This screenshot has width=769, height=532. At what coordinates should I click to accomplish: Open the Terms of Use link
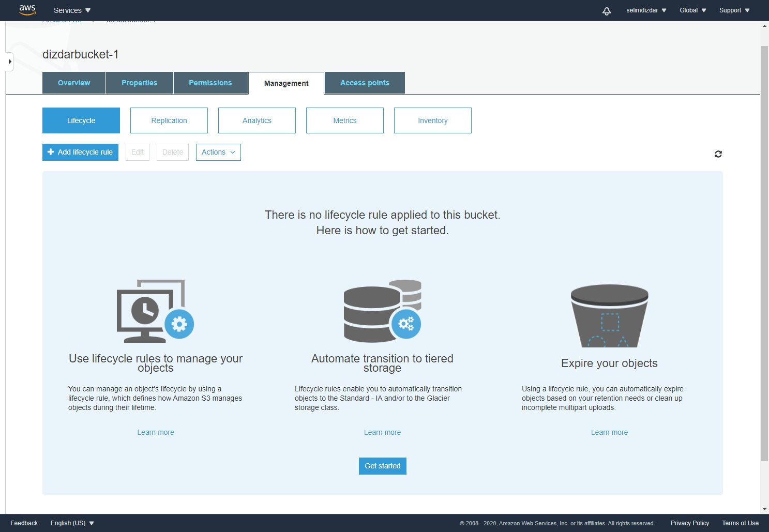pyautogui.click(x=741, y=523)
